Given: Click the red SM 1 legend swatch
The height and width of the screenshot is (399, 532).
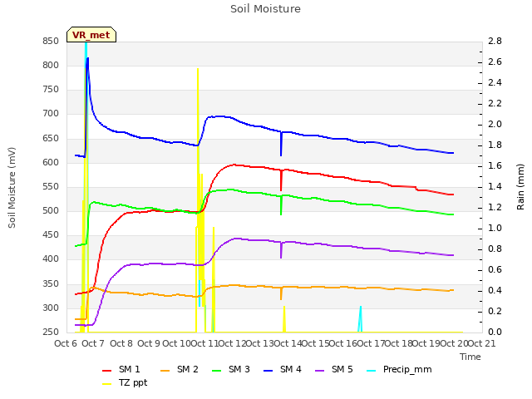Looking at the screenshot, I should [107, 371].
